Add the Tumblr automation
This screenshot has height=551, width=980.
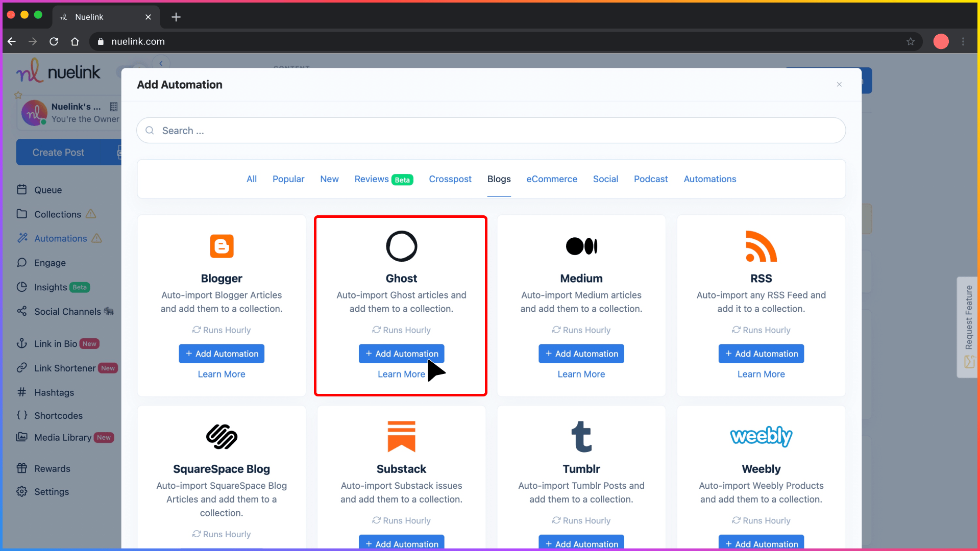(x=581, y=543)
